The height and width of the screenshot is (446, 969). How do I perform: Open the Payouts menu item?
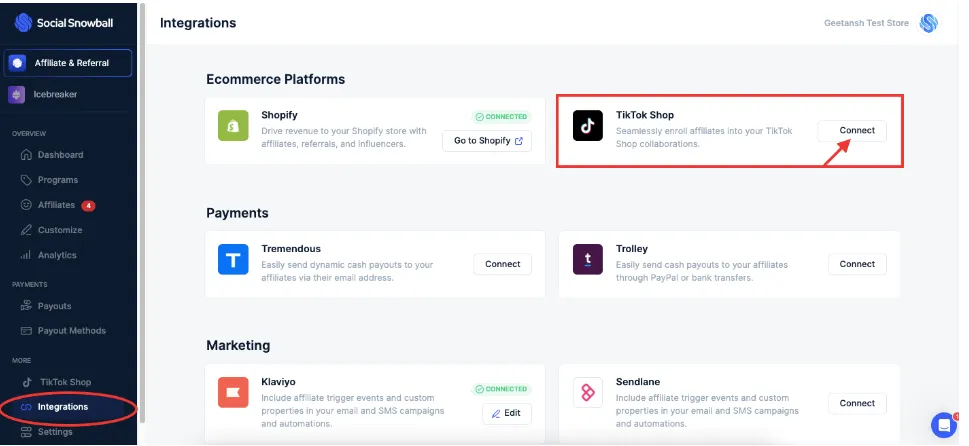(54, 306)
